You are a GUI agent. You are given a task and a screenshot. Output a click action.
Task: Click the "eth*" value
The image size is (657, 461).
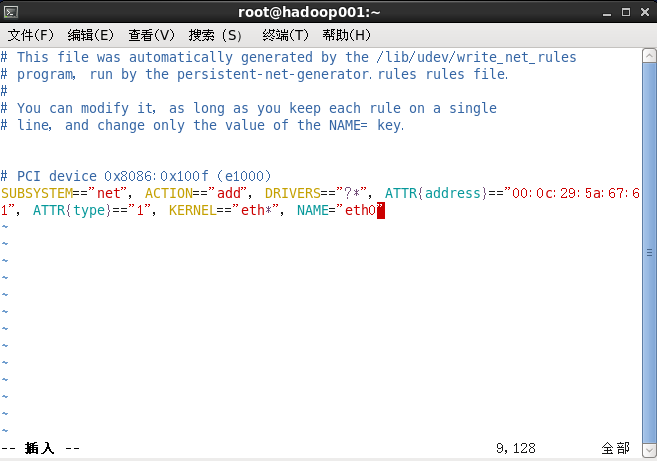coord(257,210)
